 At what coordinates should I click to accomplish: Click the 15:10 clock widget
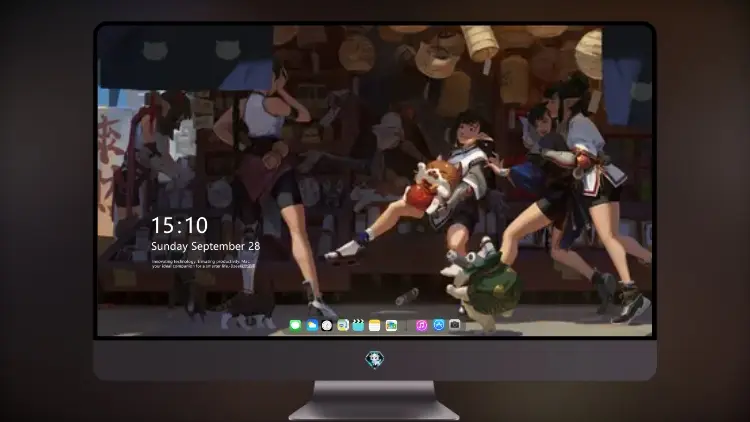(x=179, y=225)
